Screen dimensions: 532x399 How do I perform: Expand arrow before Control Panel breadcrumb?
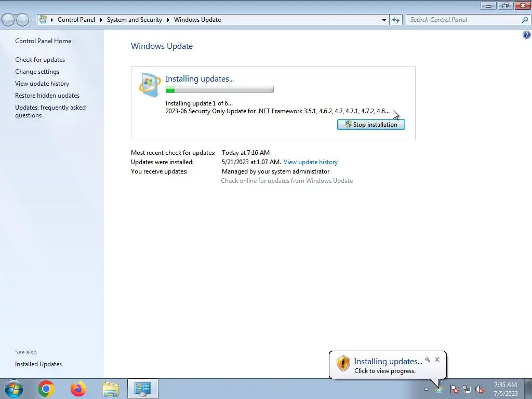(x=52, y=20)
